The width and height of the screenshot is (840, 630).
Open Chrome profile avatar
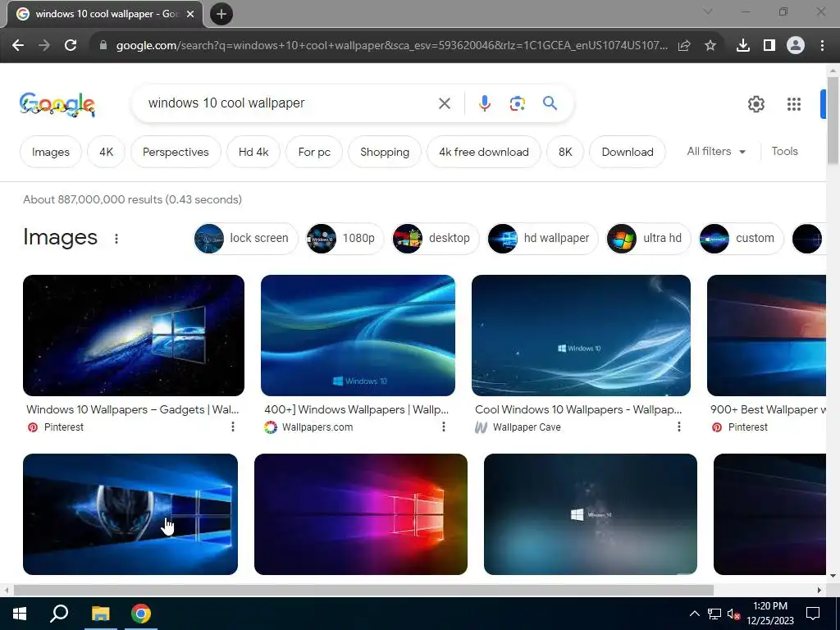click(x=796, y=46)
